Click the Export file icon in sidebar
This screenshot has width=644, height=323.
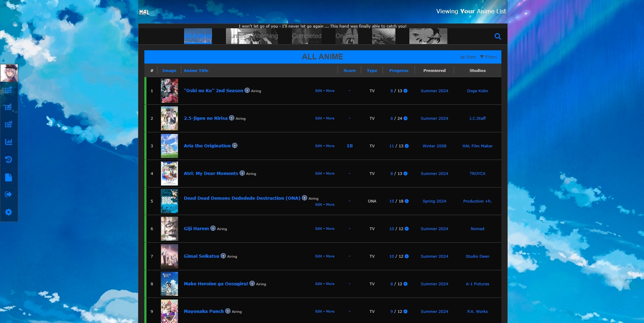[x=8, y=177]
